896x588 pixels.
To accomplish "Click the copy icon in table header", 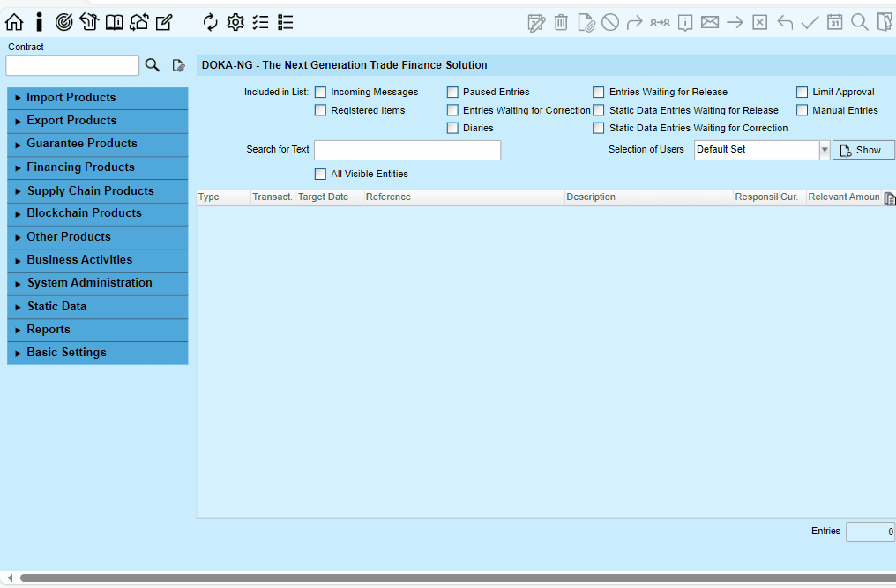I will tap(889, 198).
